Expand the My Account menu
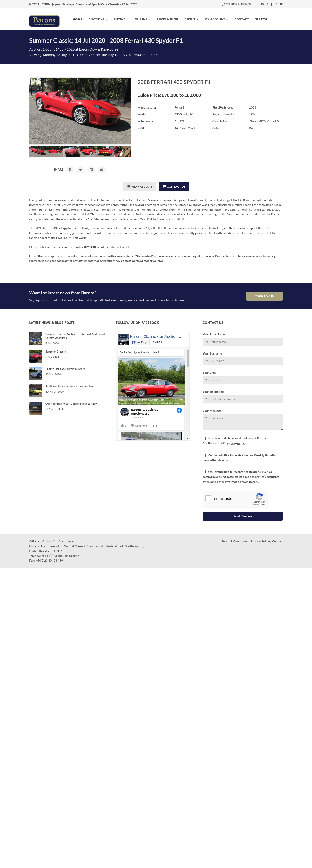The image size is (312, 868). [216, 20]
